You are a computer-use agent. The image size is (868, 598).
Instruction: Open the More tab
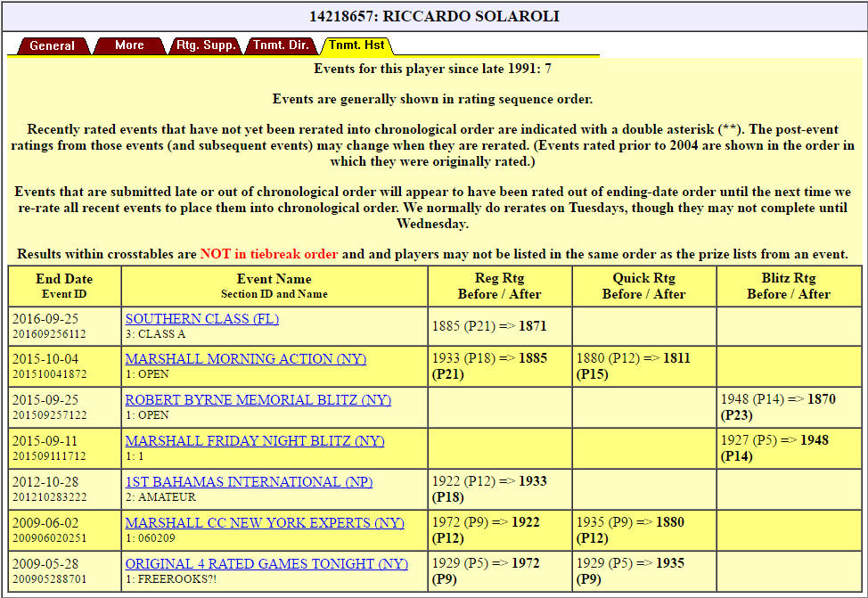[129, 45]
